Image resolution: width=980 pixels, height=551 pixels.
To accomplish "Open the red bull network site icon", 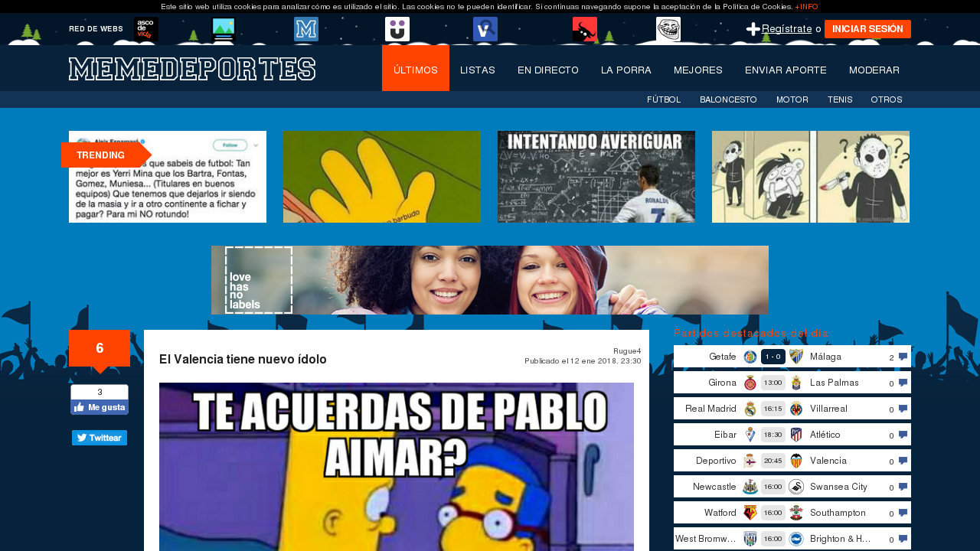I will 585,29.
